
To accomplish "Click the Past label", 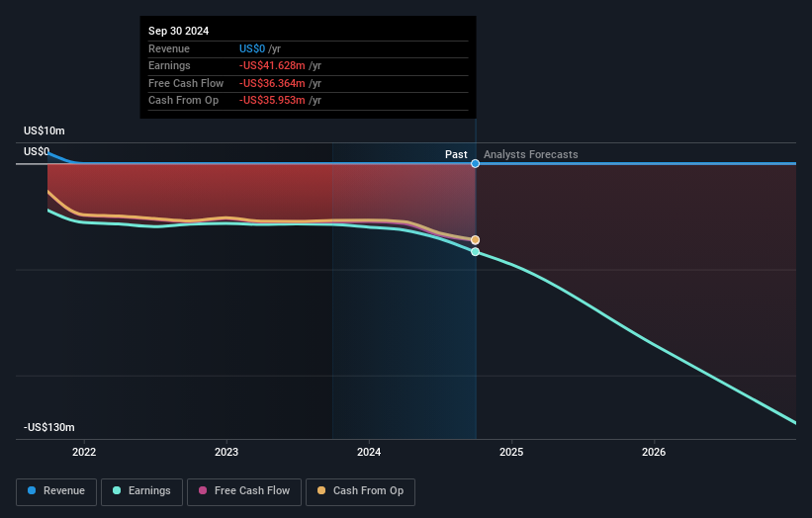I will (x=456, y=154).
